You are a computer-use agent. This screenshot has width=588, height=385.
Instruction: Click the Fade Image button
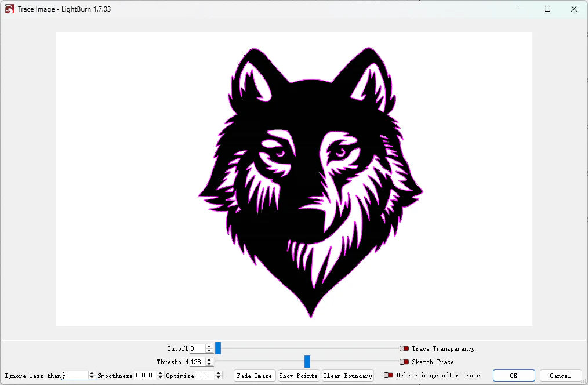[x=255, y=376]
